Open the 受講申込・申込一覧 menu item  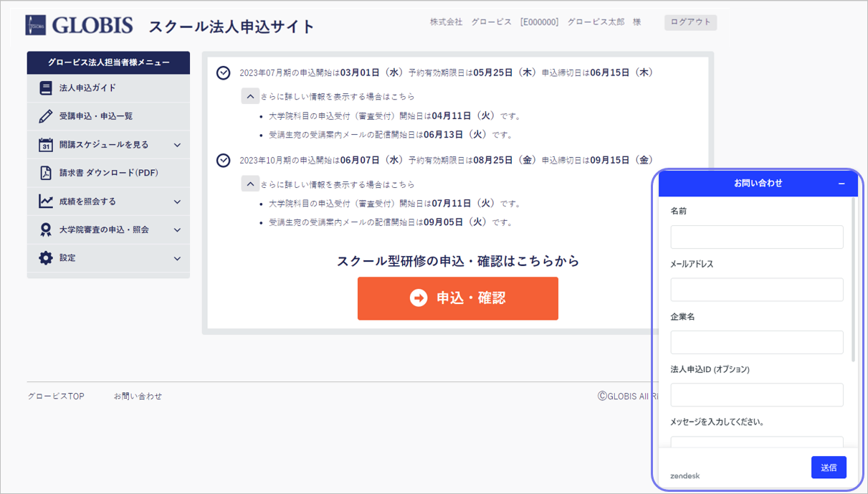108,116
